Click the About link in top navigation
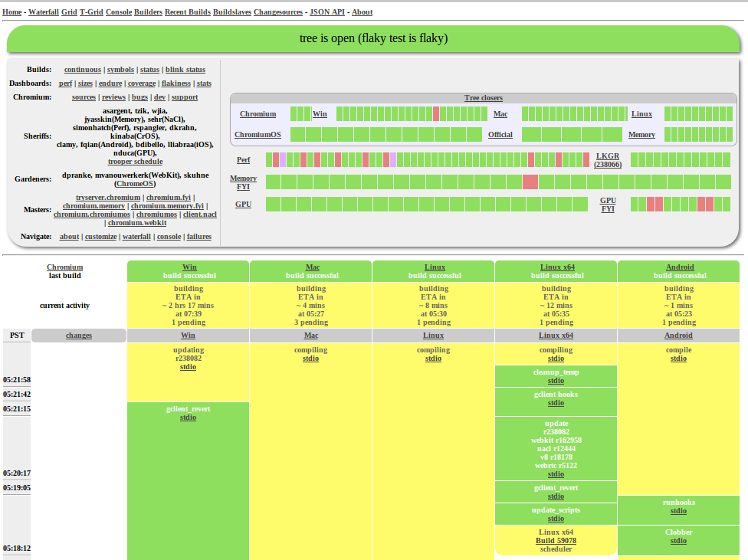This screenshot has width=748, height=560. [362, 12]
